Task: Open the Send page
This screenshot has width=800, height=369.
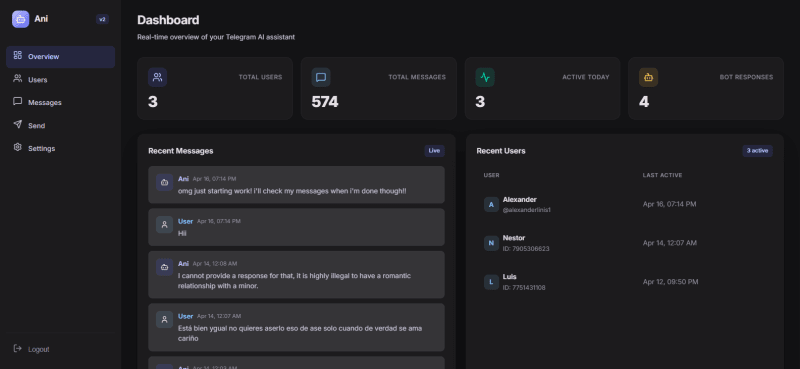Action: 61,126
